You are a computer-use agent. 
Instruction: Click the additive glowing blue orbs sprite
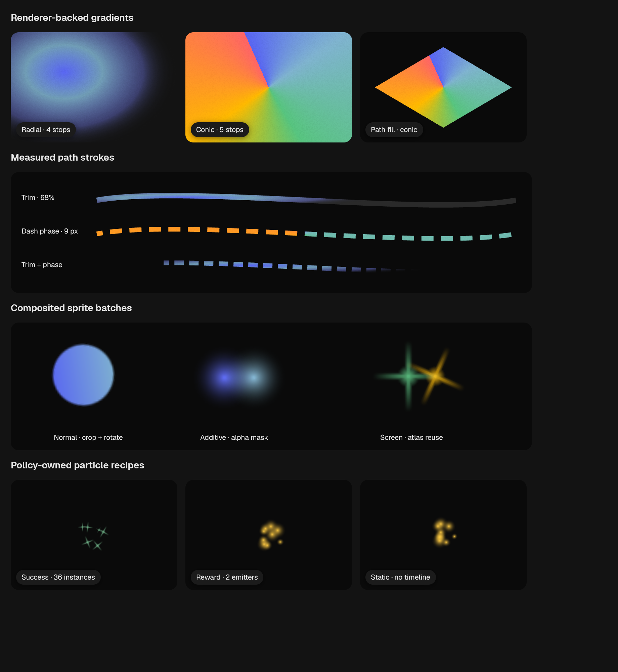[x=238, y=377]
